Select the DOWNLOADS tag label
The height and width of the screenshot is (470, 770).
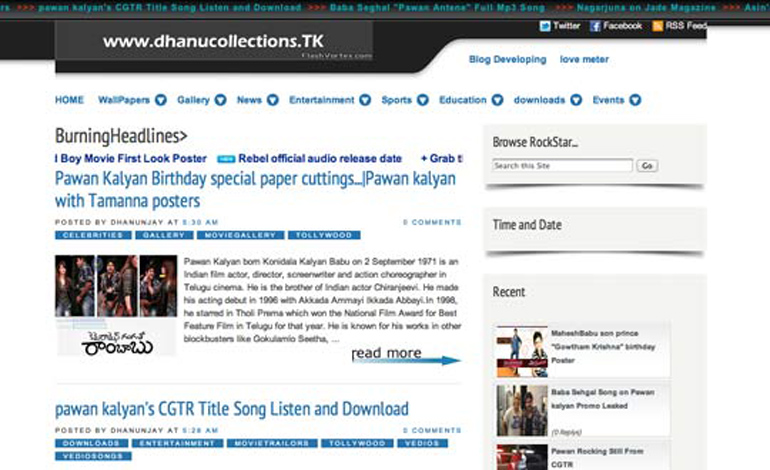coord(91,443)
